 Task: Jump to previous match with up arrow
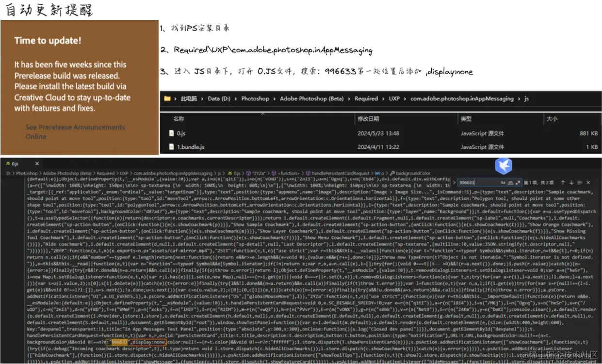click(x=563, y=183)
